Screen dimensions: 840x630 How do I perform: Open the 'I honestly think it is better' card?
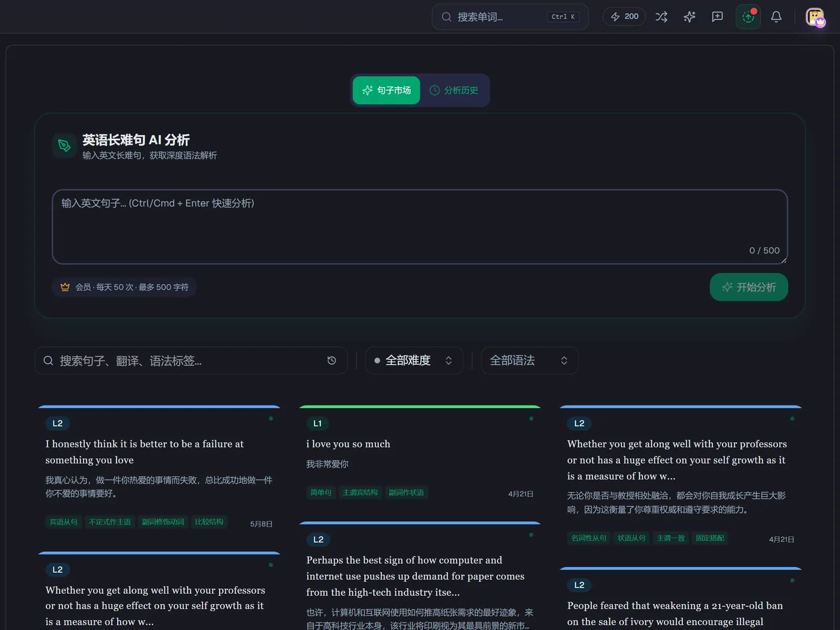point(159,472)
